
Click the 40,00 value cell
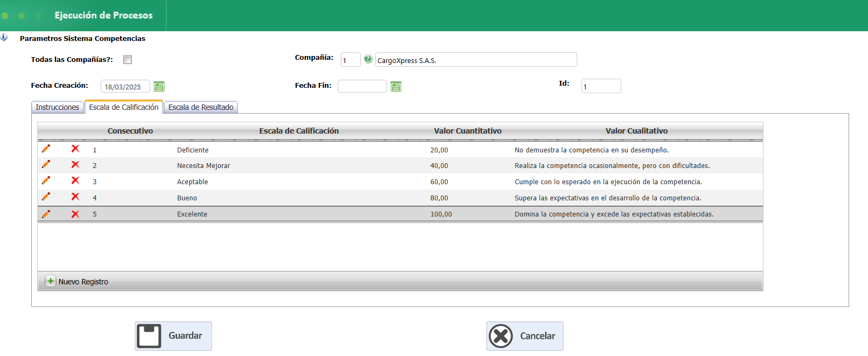coord(439,166)
